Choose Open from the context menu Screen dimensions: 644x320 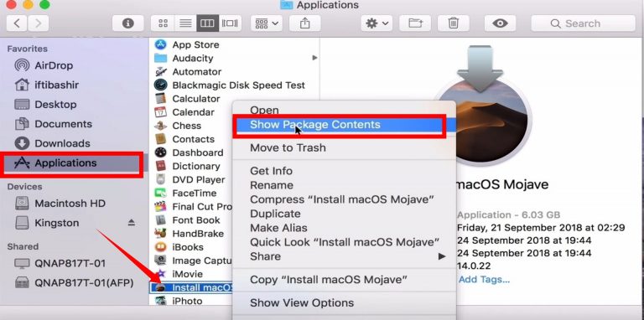264,110
